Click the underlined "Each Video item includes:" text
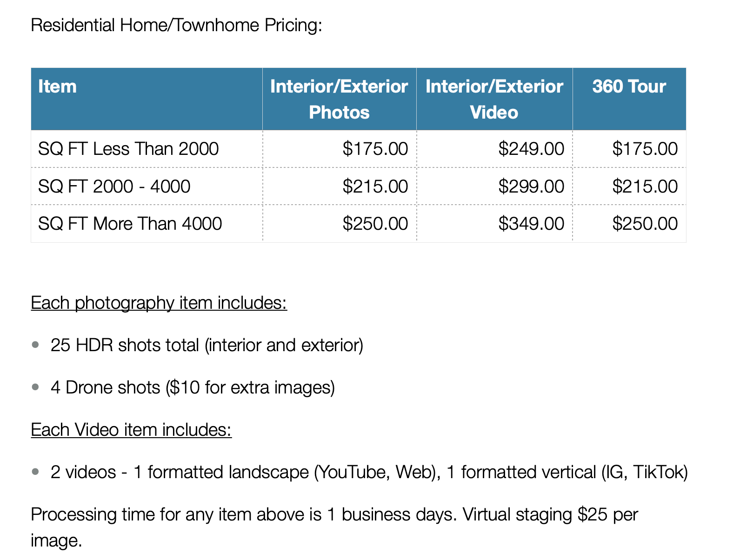Image resolution: width=733 pixels, height=560 pixels. (131, 430)
